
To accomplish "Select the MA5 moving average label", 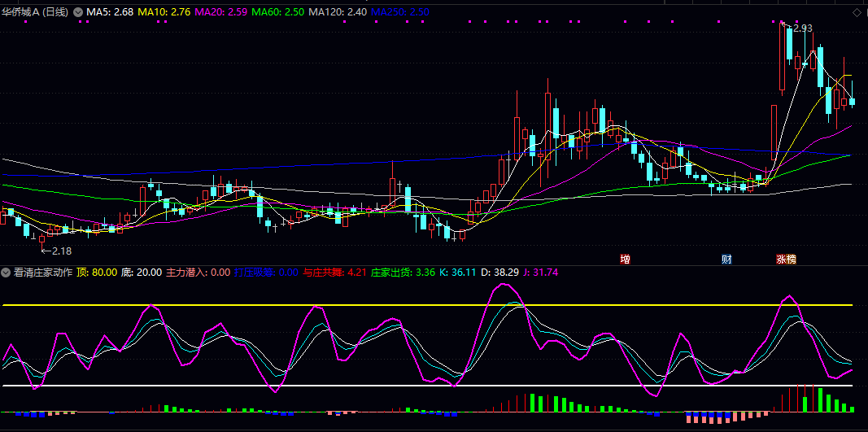I will 109,12.
